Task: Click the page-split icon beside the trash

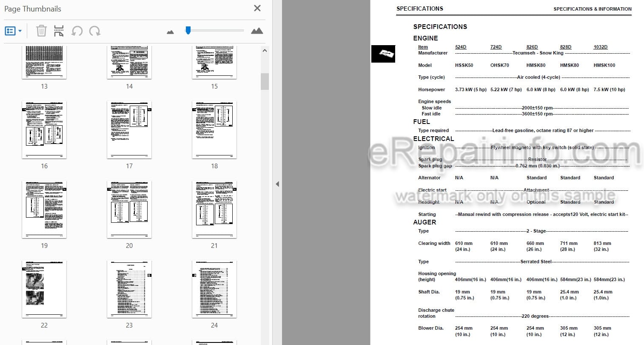Action: pyautogui.click(x=59, y=31)
